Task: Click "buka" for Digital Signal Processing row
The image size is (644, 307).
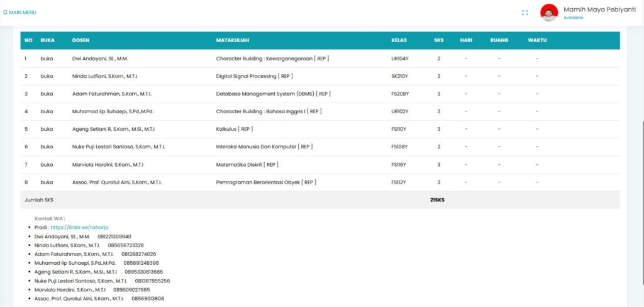Action: point(47,76)
